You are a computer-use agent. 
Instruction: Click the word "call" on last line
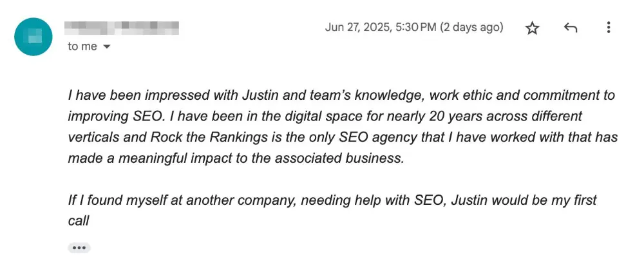(x=78, y=221)
